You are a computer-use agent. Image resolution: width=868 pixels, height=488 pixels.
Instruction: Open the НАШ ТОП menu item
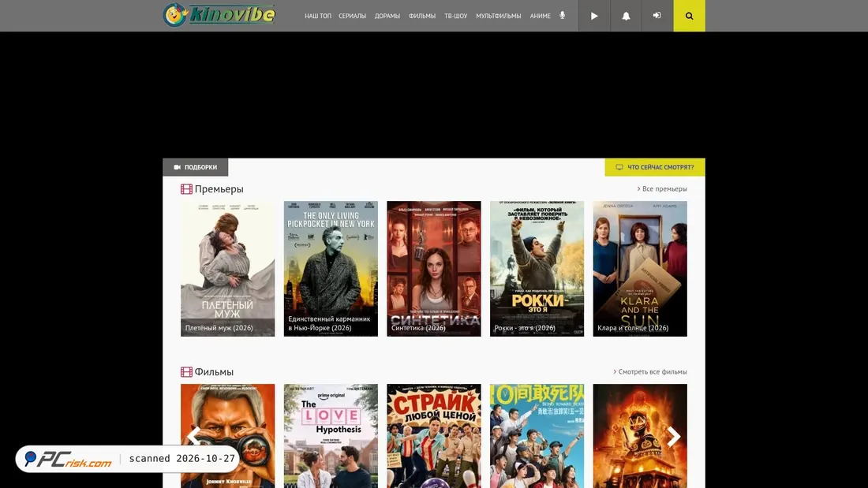point(318,16)
